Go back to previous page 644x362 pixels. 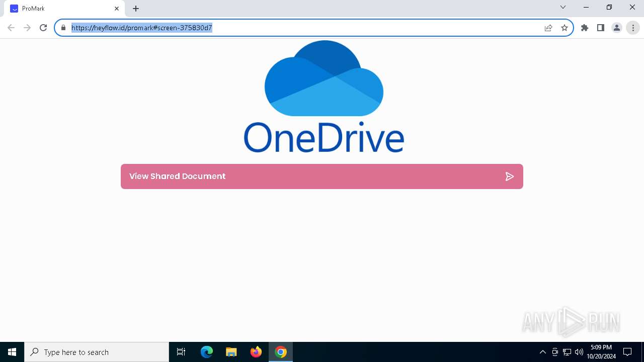11,28
